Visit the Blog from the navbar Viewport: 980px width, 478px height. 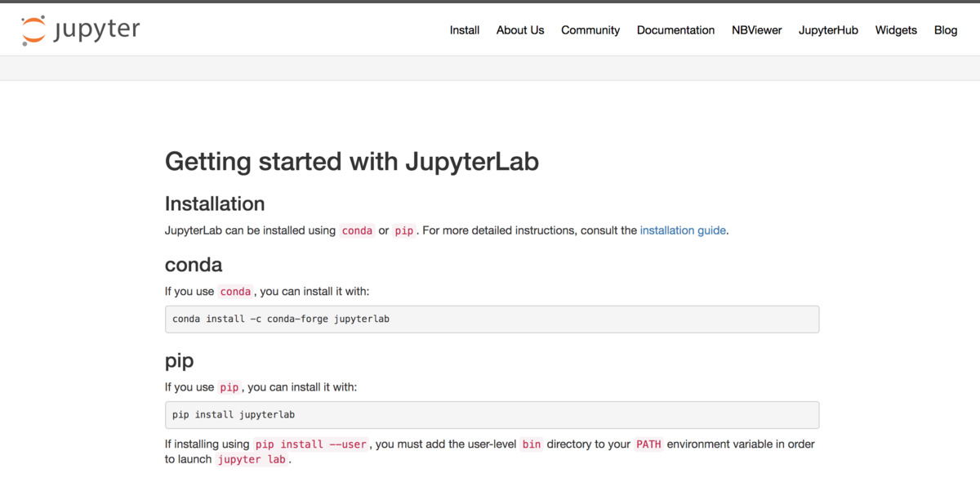tap(946, 30)
